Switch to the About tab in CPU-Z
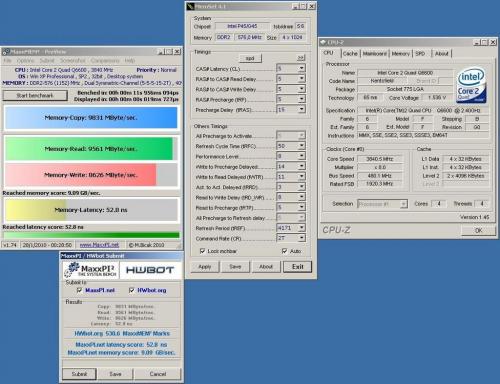 pos(442,53)
